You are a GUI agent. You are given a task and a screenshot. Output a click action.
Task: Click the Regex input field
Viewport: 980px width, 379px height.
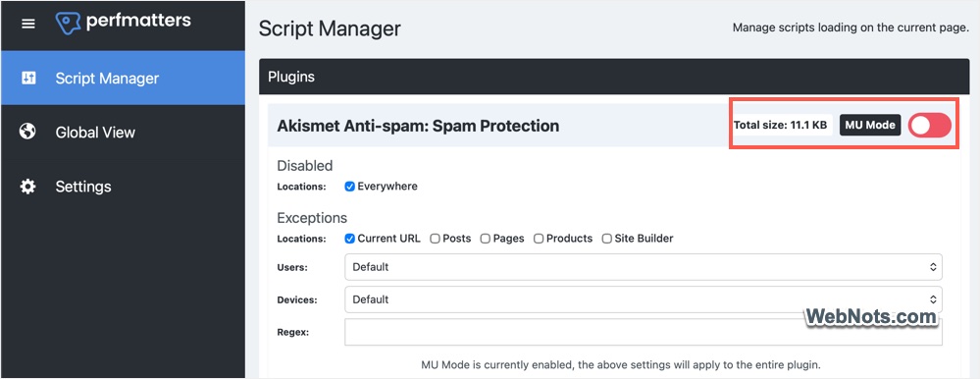(644, 332)
